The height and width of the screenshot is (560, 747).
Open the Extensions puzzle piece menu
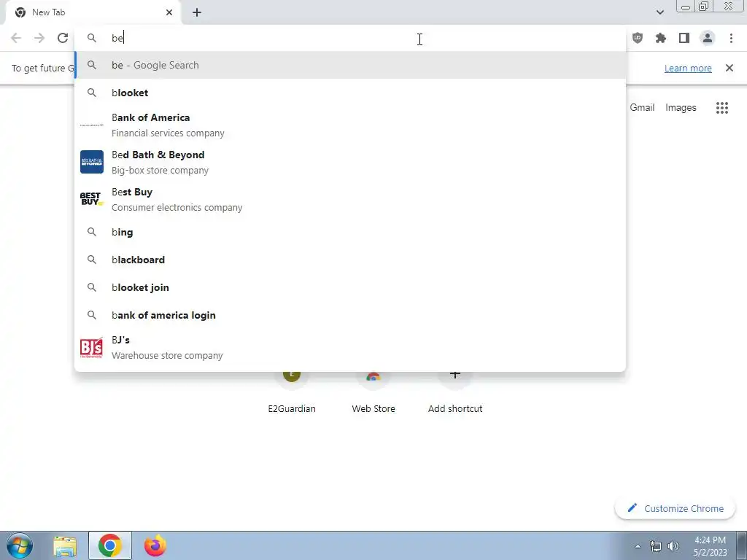click(x=661, y=38)
